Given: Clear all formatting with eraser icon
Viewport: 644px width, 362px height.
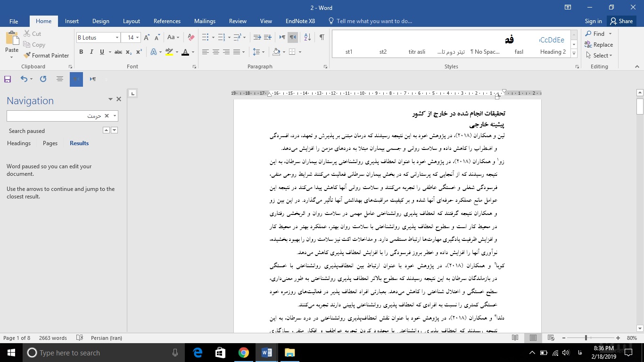Looking at the screenshot, I should [191, 37].
